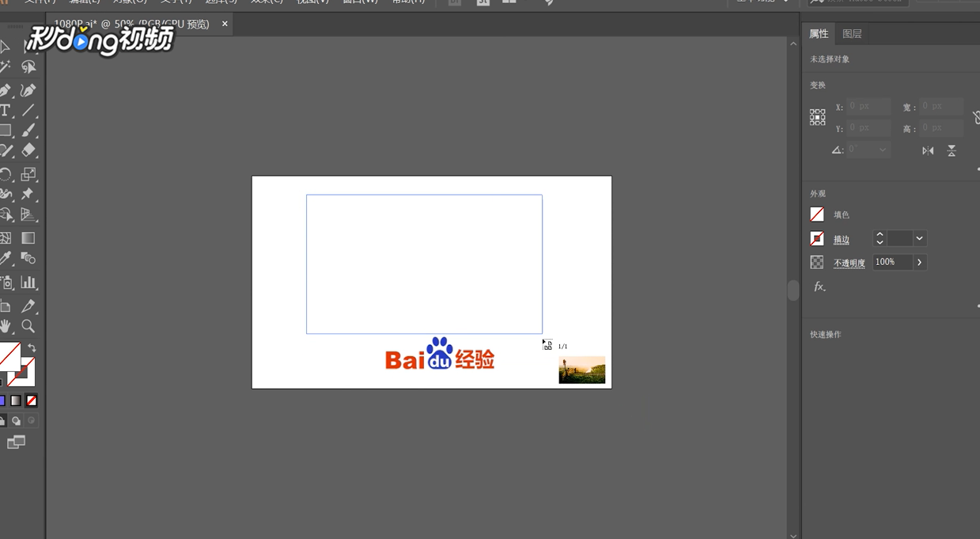Select the Hand tool
980x539 pixels.
(x=6, y=326)
